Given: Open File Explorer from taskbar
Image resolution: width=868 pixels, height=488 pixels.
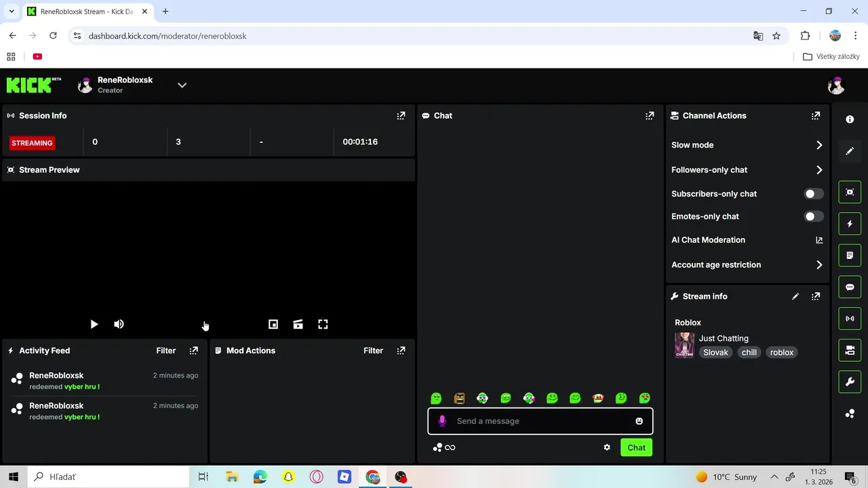Looking at the screenshot, I should click(x=232, y=476).
